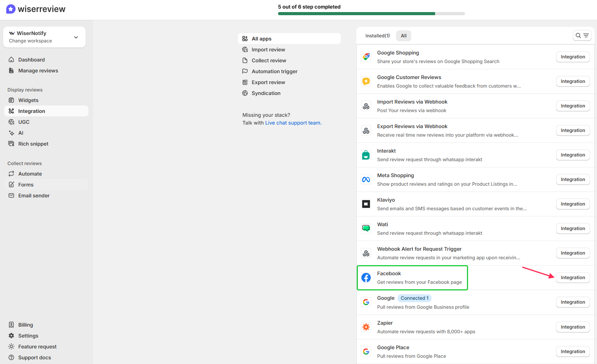The image size is (597, 364).
Task: Select the All tab
Action: pos(403,36)
